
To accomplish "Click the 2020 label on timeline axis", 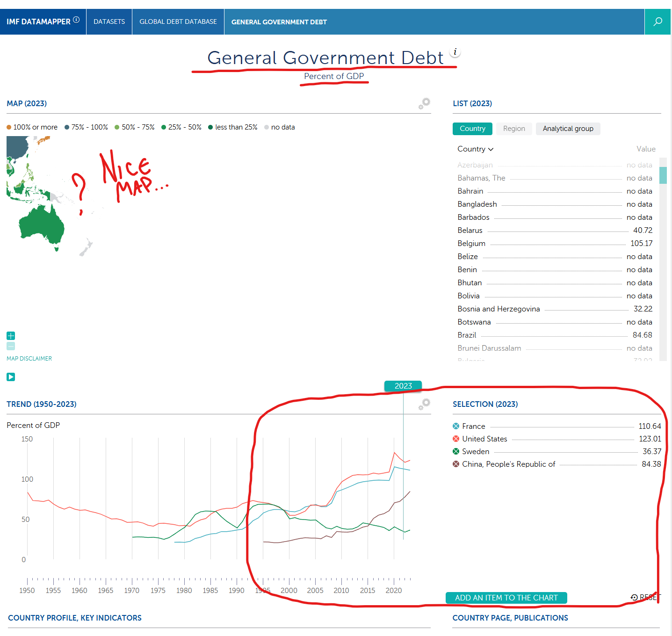I will [x=394, y=590].
